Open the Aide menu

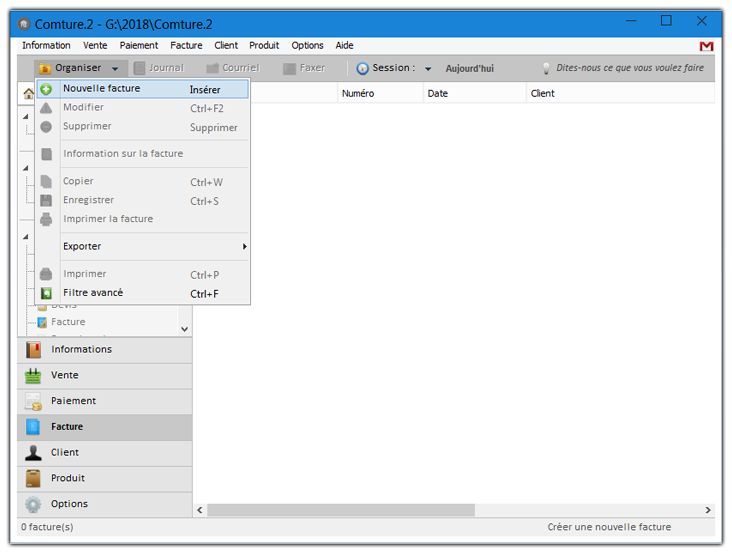click(344, 45)
